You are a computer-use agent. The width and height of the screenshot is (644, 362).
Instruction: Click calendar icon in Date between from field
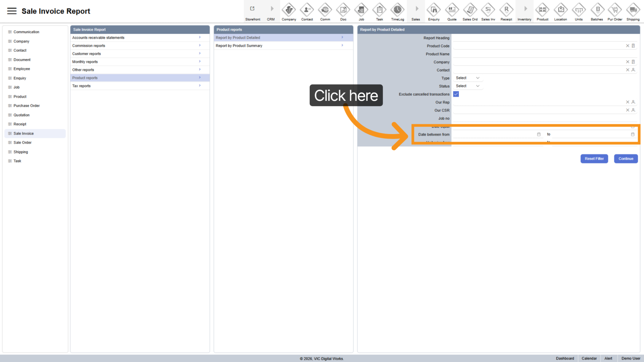(x=539, y=134)
